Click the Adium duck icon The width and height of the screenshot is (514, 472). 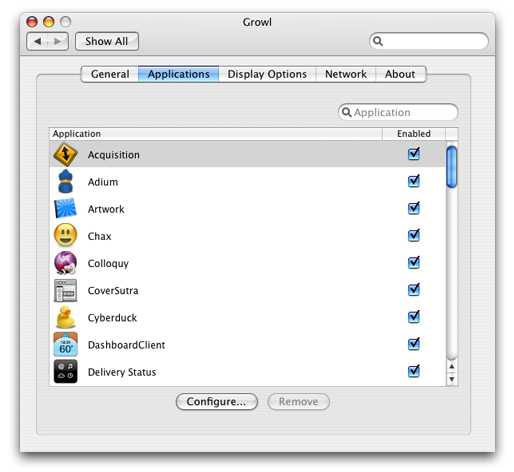click(x=65, y=182)
